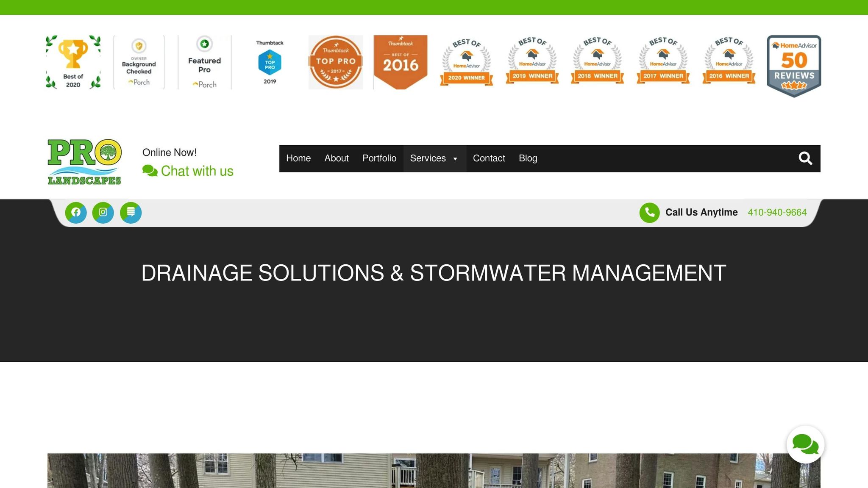
Task: Click the Porch Featured Pro badge
Action: tap(205, 62)
